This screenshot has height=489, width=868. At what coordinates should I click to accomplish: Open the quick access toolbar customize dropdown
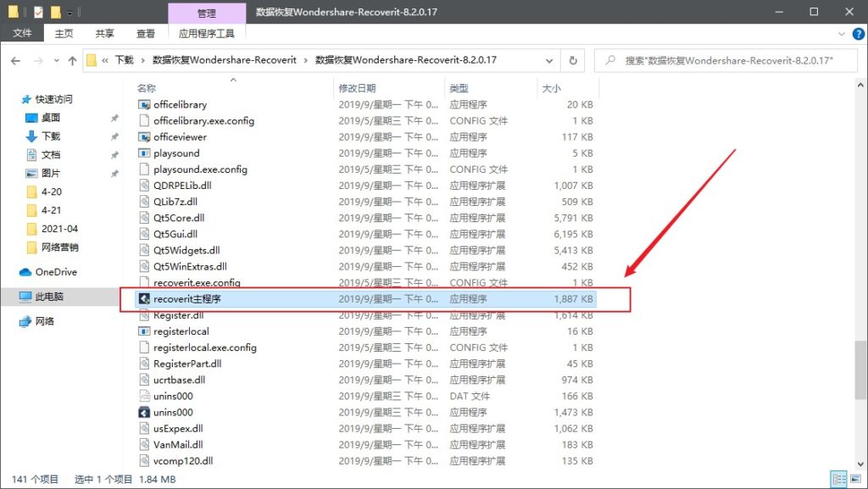70,12
